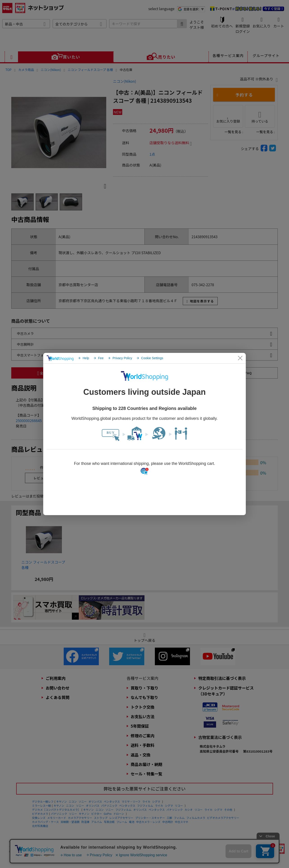Open グループサイト menu
Screen dimensions: 289x868
click(266, 56)
